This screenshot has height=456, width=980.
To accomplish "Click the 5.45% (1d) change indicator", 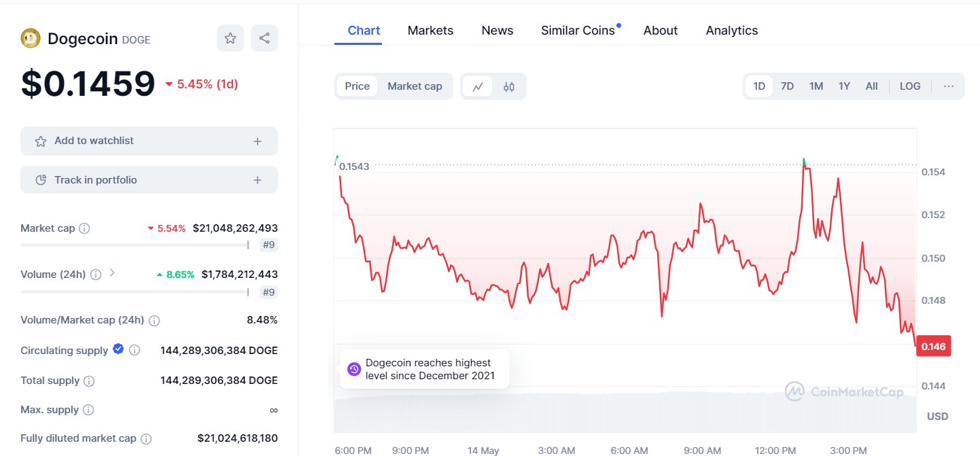I will tap(202, 84).
